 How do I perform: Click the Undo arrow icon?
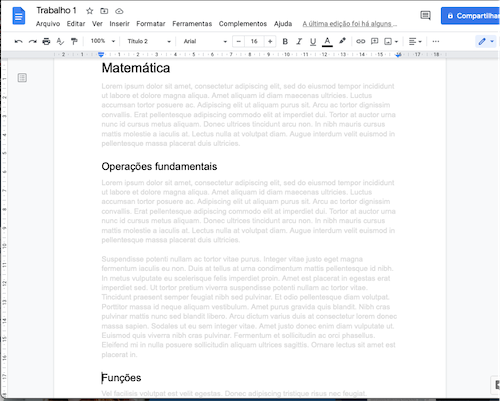click(x=19, y=41)
